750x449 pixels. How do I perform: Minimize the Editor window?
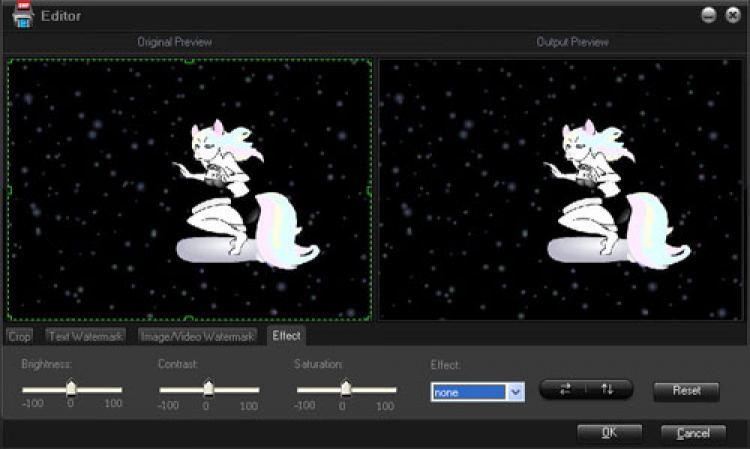[x=708, y=15]
